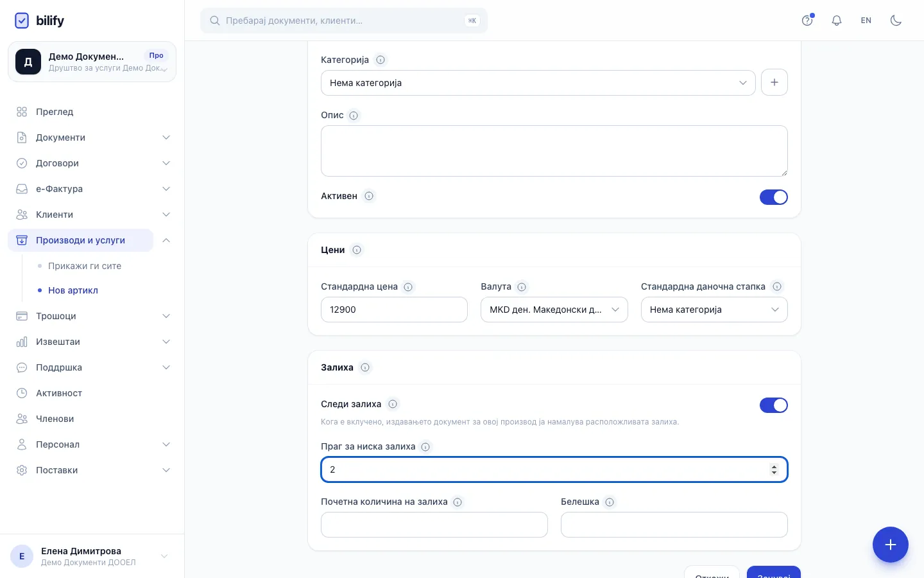The image size is (924, 578).
Task: Click info icon beside Стандардна цена
Action: click(x=408, y=287)
